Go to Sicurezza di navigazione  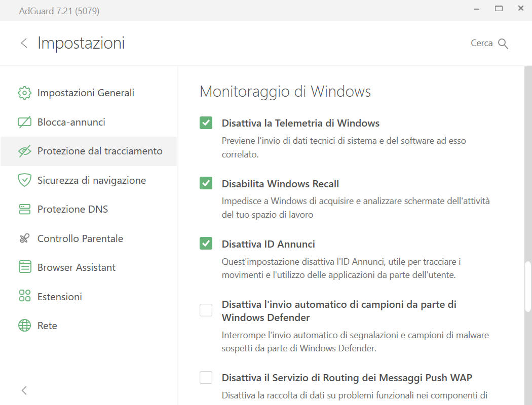(x=89, y=180)
